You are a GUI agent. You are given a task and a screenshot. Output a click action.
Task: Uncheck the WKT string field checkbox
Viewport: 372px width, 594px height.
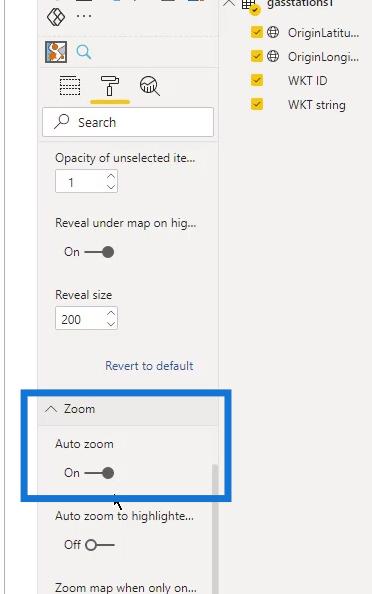click(x=257, y=104)
